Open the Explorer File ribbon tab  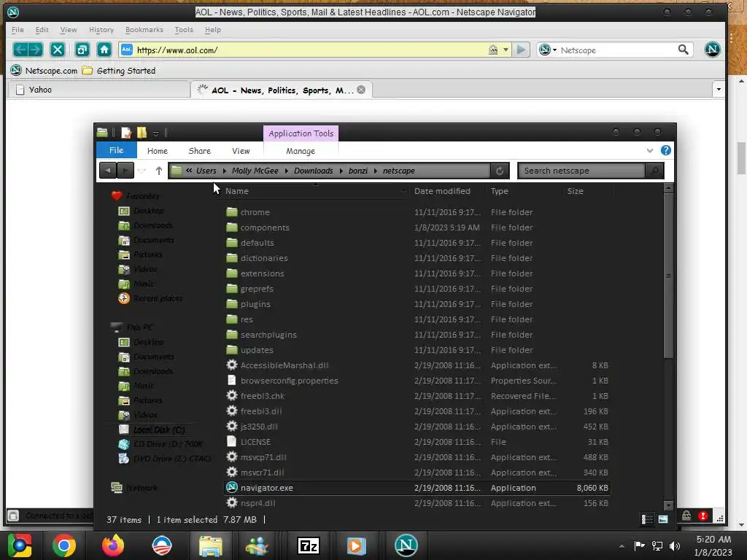(x=116, y=150)
